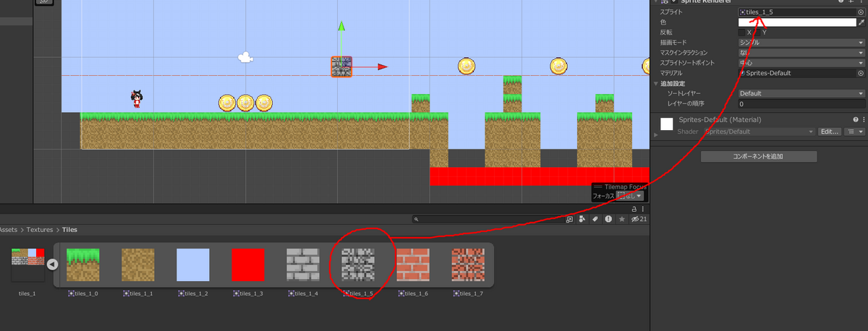868x331 pixels.
Task: Select selected stone block in scene
Action: [341, 67]
